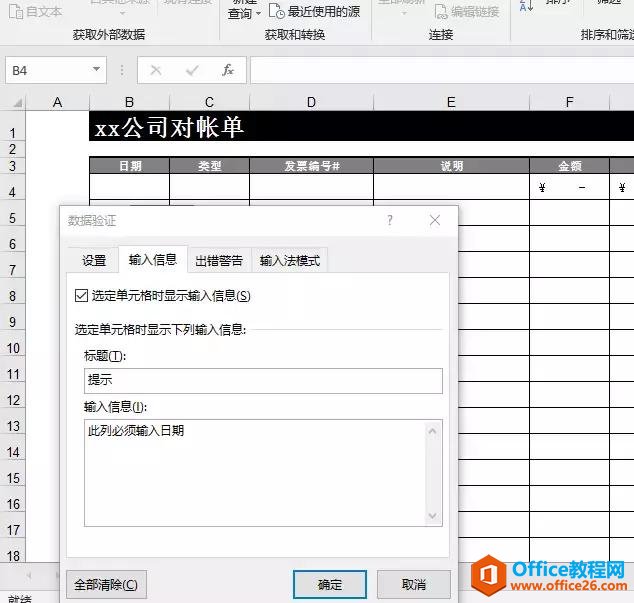
Task: Close the Data Validation dialog
Action: pyautogui.click(x=435, y=220)
